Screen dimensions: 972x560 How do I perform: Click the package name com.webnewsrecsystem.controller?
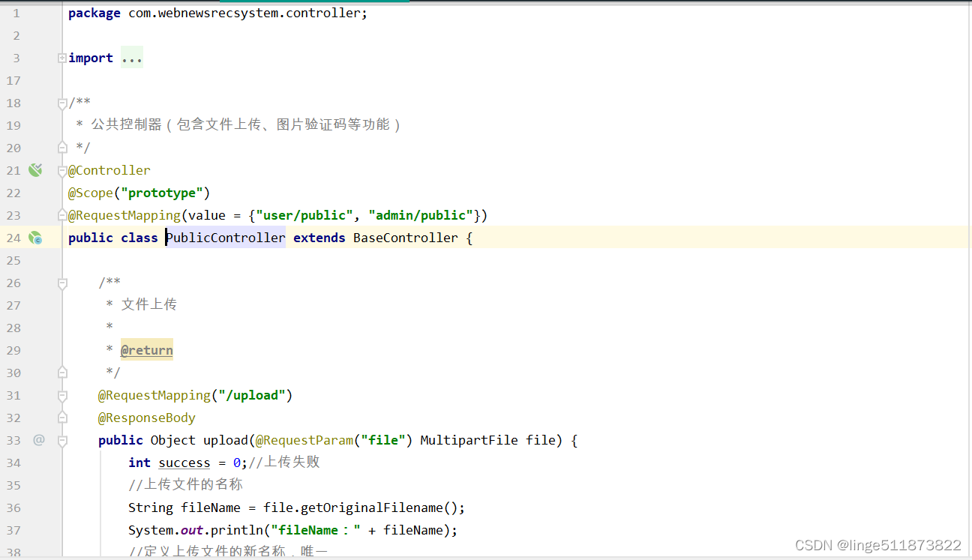point(244,13)
